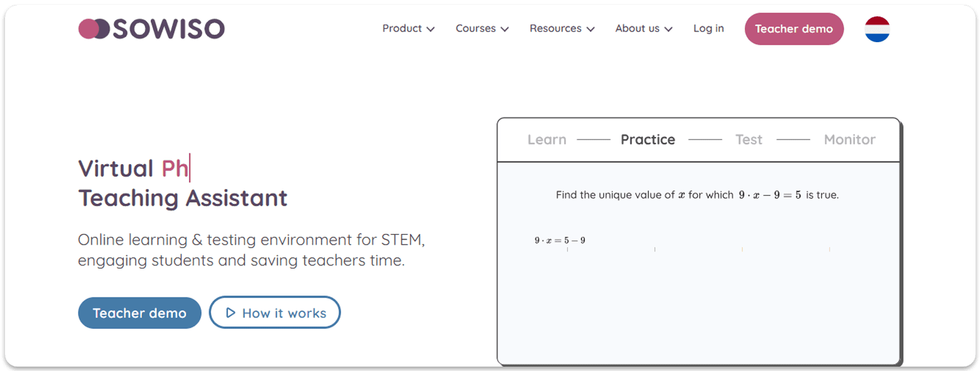Click the blue Teacher demo button
The height and width of the screenshot is (371, 980).
point(139,313)
